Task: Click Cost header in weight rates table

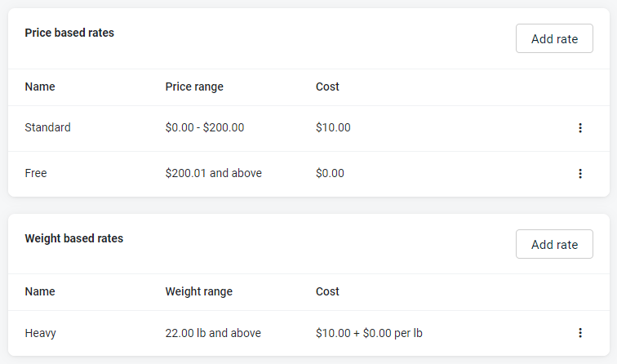Action: coord(327,291)
